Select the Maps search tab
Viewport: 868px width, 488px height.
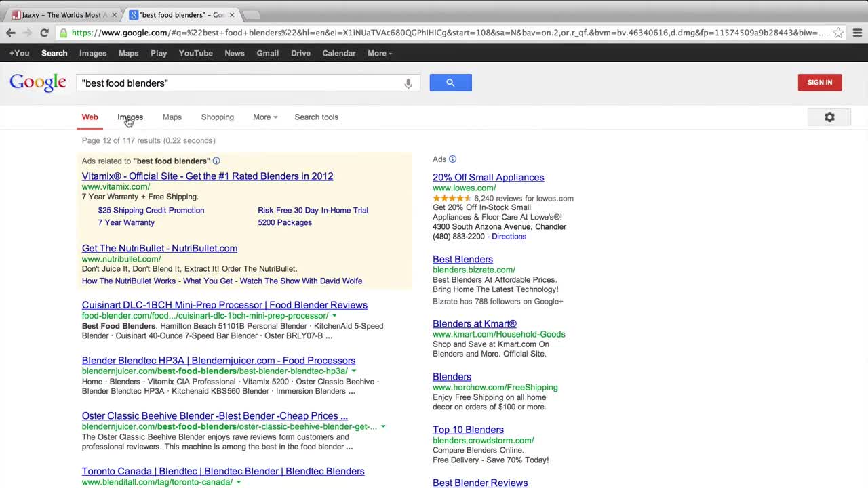(x=172, y=117)
